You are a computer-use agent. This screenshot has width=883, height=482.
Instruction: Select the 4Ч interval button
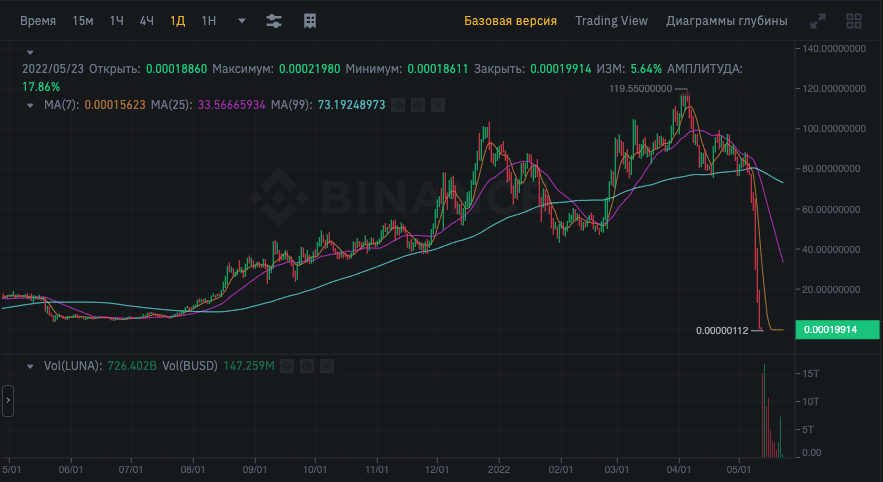point(147,21)
